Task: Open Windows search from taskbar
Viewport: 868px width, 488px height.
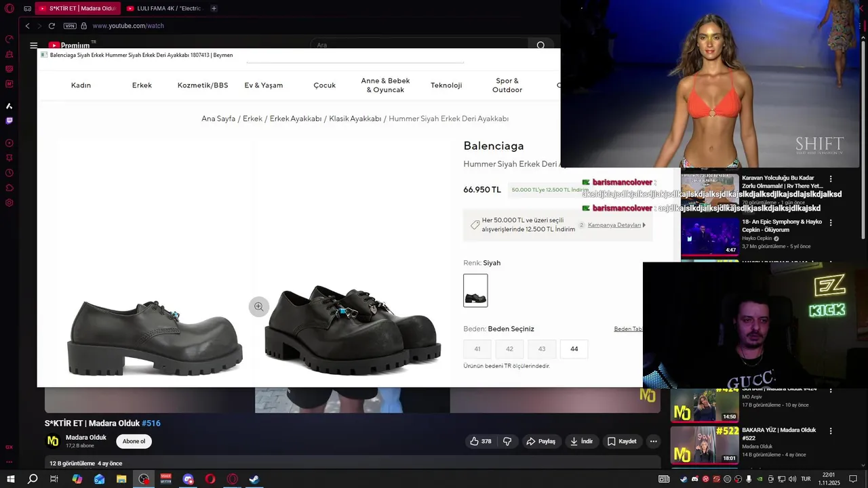Action: click(33, 479)
